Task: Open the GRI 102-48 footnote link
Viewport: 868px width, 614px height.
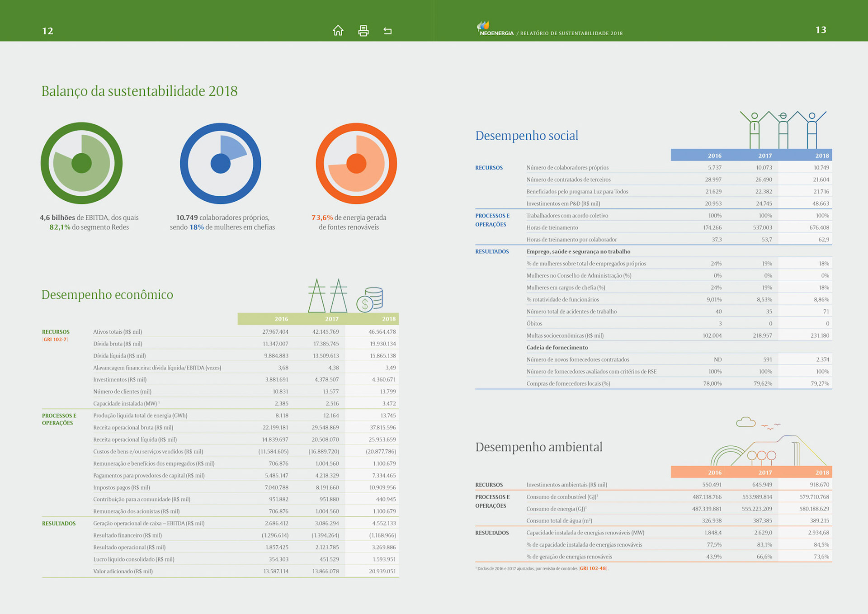Action: (x=593, y=568)
